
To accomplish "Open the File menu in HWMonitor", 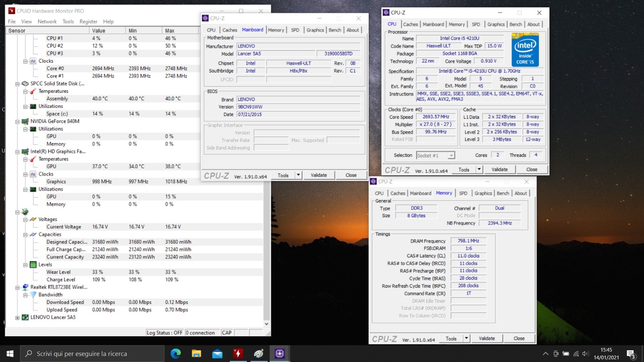I will (x=12, y=22).
